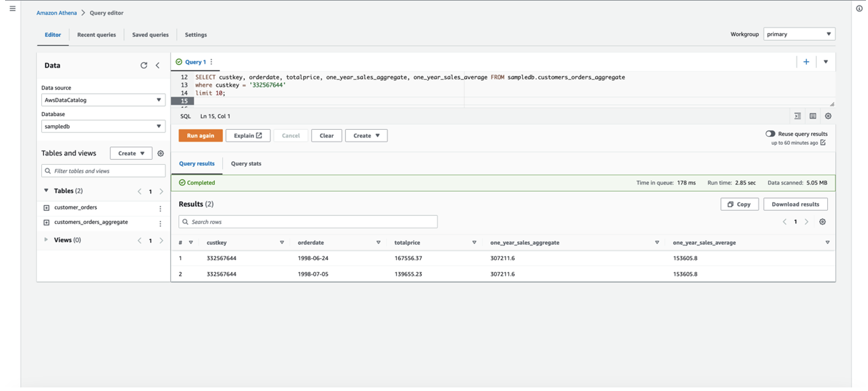Open the Settings tab

point(196,35)
